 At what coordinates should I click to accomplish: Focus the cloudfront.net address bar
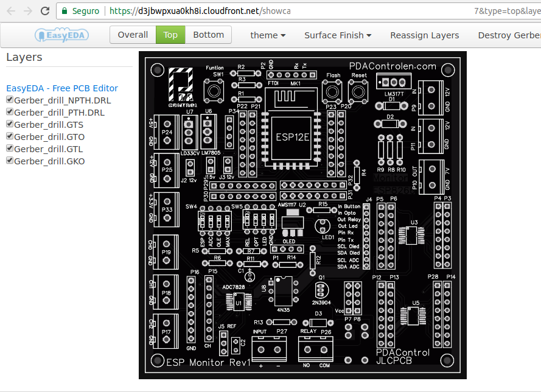tap(298, 11)
